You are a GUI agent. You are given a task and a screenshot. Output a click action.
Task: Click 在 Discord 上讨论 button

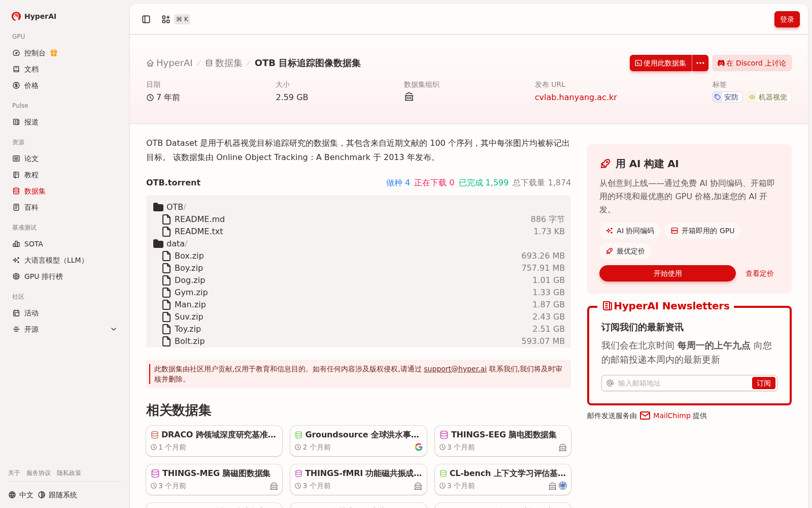click(752, 63)
